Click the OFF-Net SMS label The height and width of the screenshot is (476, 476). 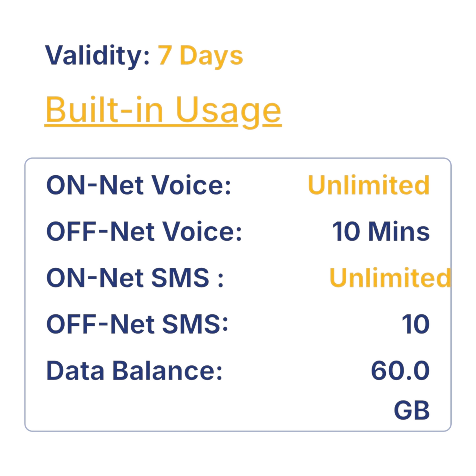click(137, 324)
